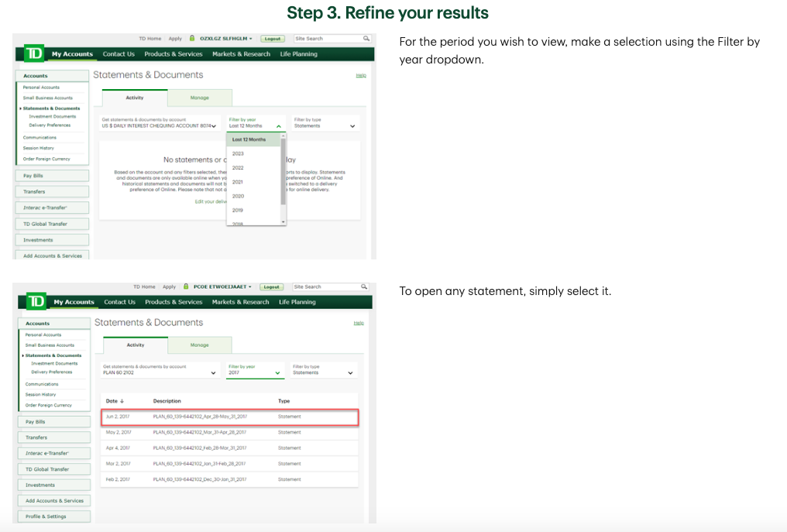The image size is (787, 532).
Task: Click Communications in bottom screenshot's sidebar
Action: (x=42, y=384)
